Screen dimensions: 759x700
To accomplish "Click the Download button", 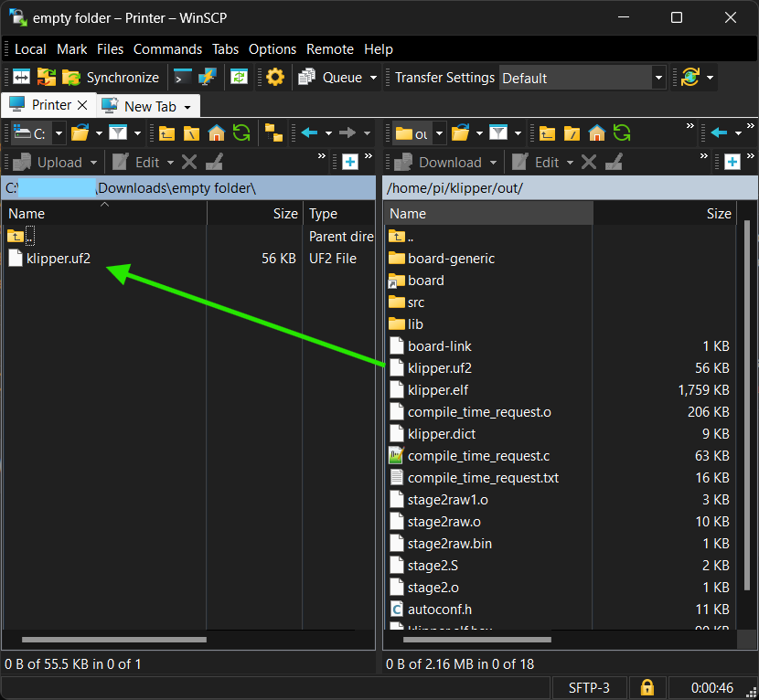I will pyautogui.click(x=438, y=162).
